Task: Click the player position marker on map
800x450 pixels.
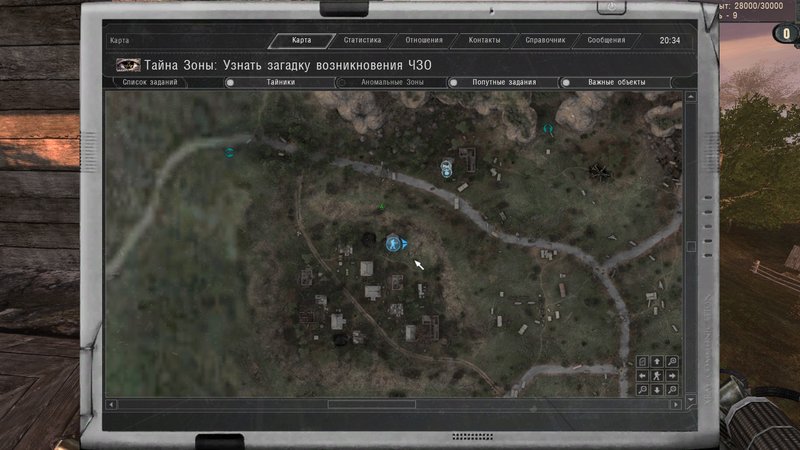Action: 394,243
